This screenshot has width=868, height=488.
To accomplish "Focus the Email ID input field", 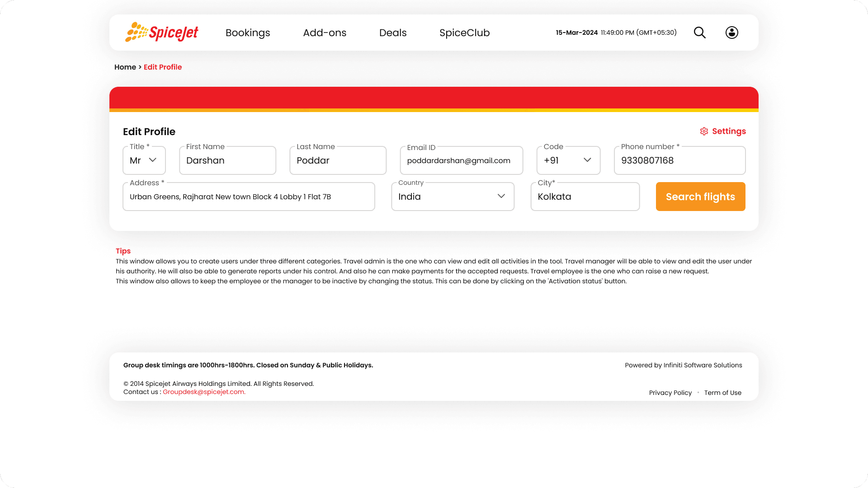I will [461, 161].
